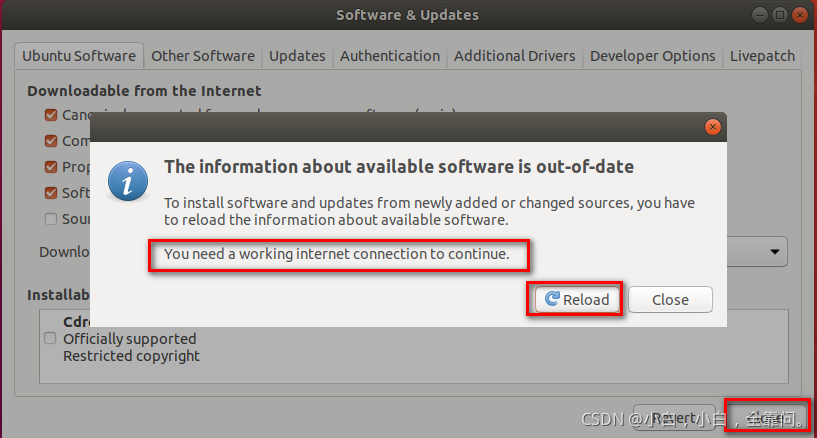Click the 'Downloadable from the Internet' heading
This screenshot has width=817, height=438.
pos(144,91)
